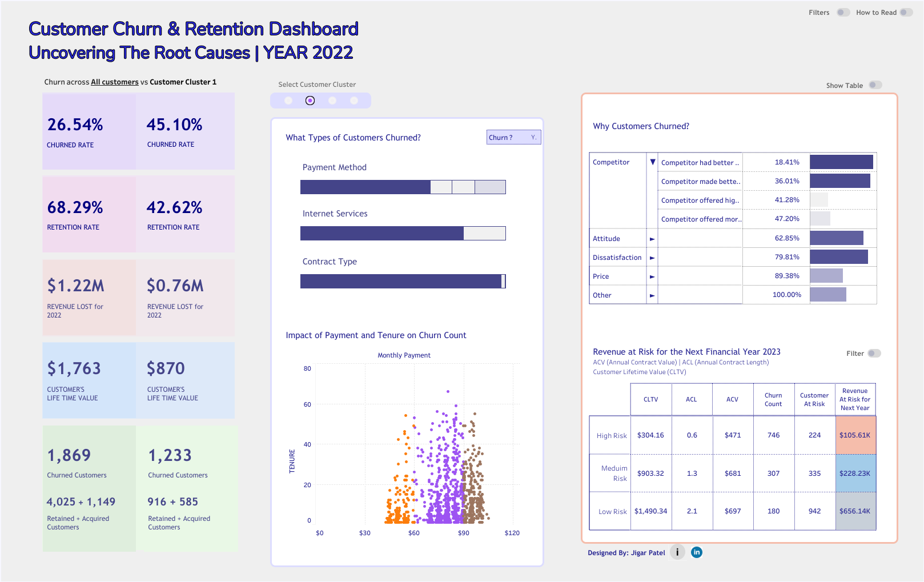Expand the Dissatisfaction churn reason row

click(652, 258)
